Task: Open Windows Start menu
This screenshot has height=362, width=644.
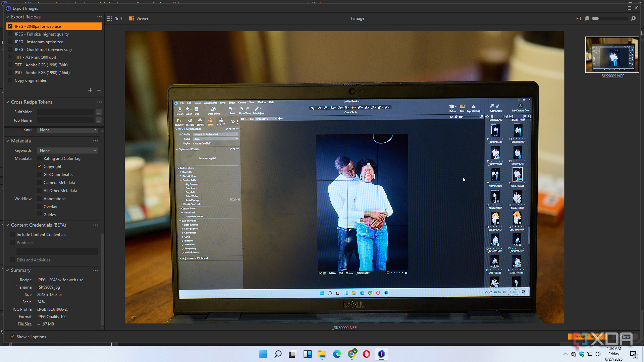Action: (x=263, y=354)
